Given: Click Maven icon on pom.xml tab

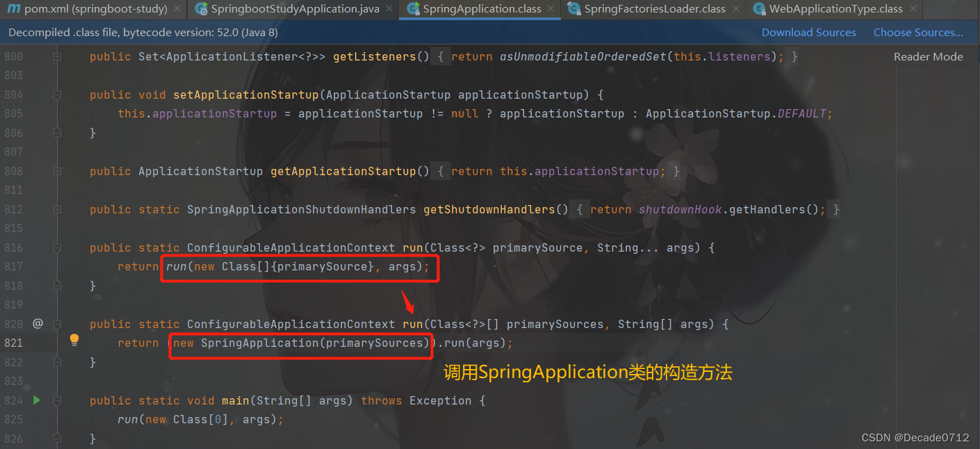Looking at the screenshot, I should coord(13,9).
